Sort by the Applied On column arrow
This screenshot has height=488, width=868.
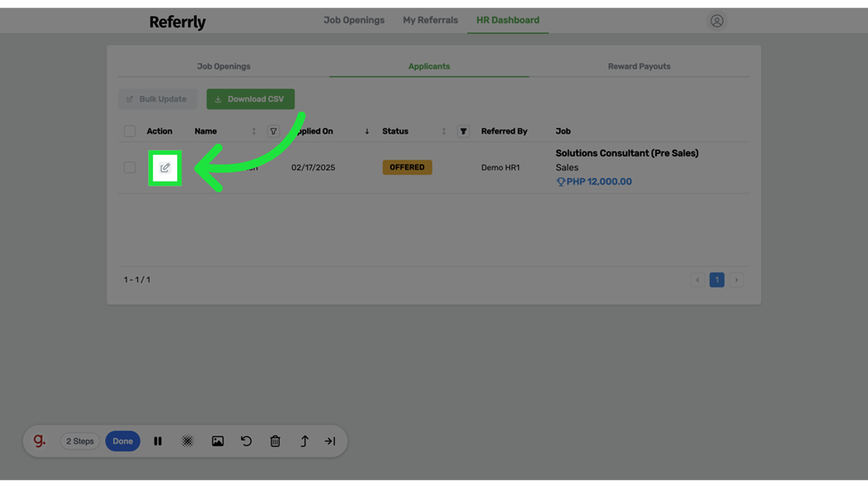pos(367,132)
